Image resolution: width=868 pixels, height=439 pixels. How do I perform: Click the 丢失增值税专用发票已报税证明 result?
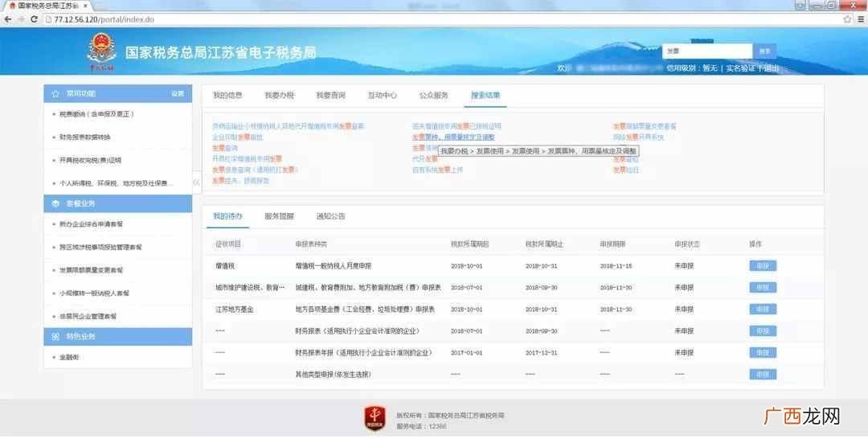coord(457,126)
